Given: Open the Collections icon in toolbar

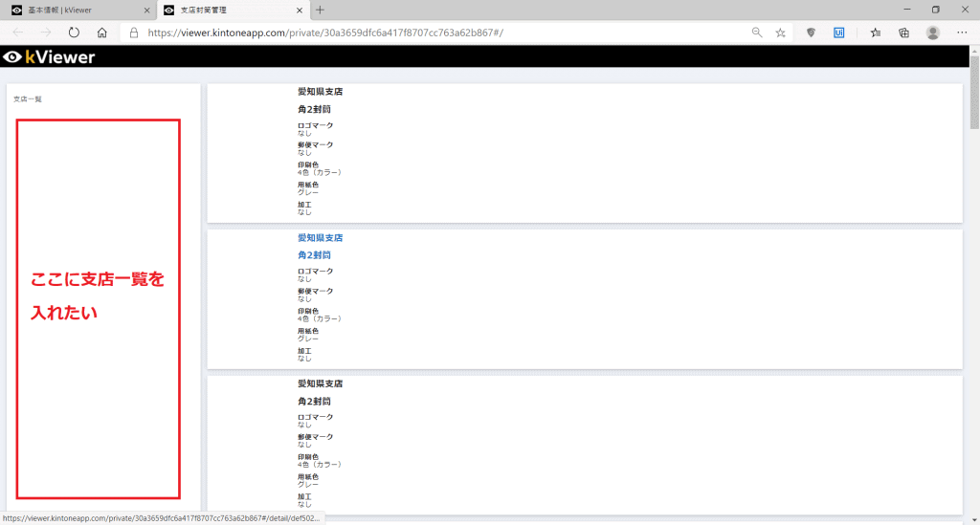Looking at the screenshot, I should tap(903, 33).
